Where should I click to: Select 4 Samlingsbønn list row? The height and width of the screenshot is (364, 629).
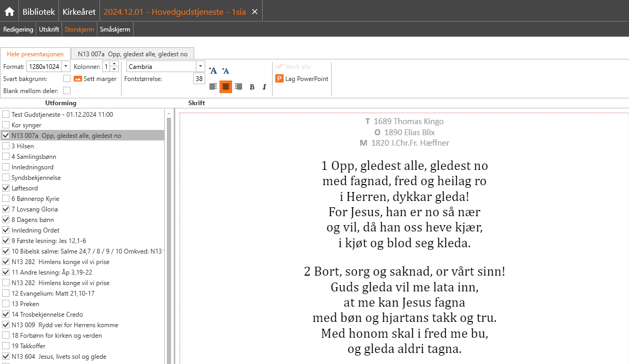[x=83, y=156]
